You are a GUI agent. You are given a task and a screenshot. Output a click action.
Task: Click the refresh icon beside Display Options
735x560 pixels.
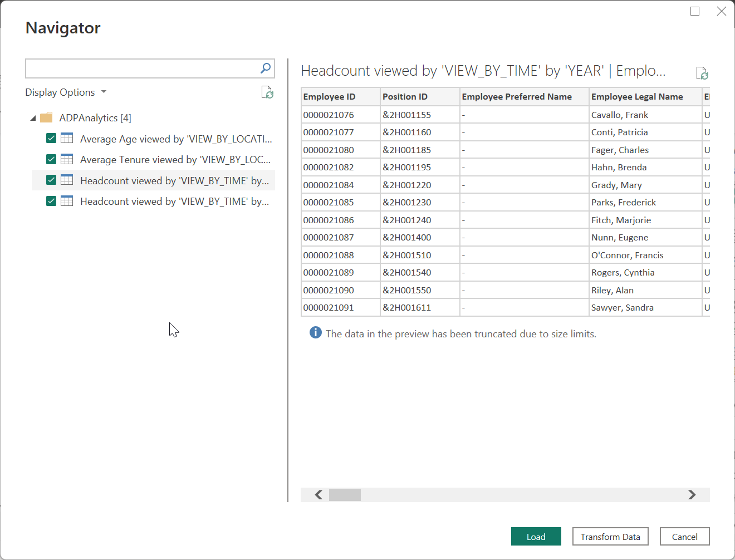(x=267, y=92)
